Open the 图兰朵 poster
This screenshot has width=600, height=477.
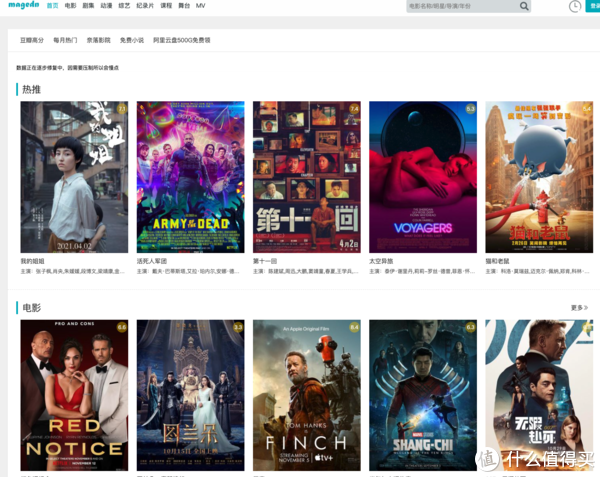coord(191,395)
